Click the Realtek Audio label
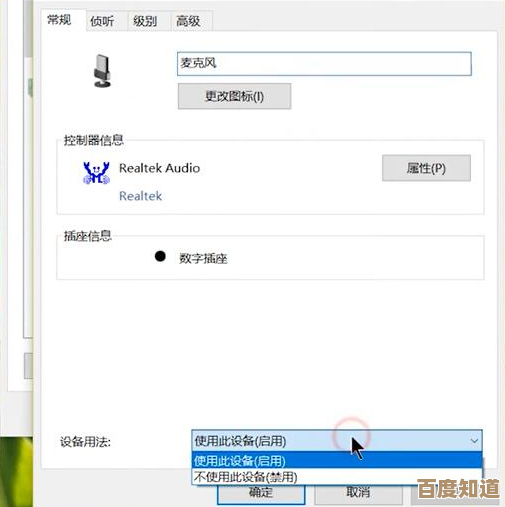Screen dimensions: 505x507 [159, 168]
